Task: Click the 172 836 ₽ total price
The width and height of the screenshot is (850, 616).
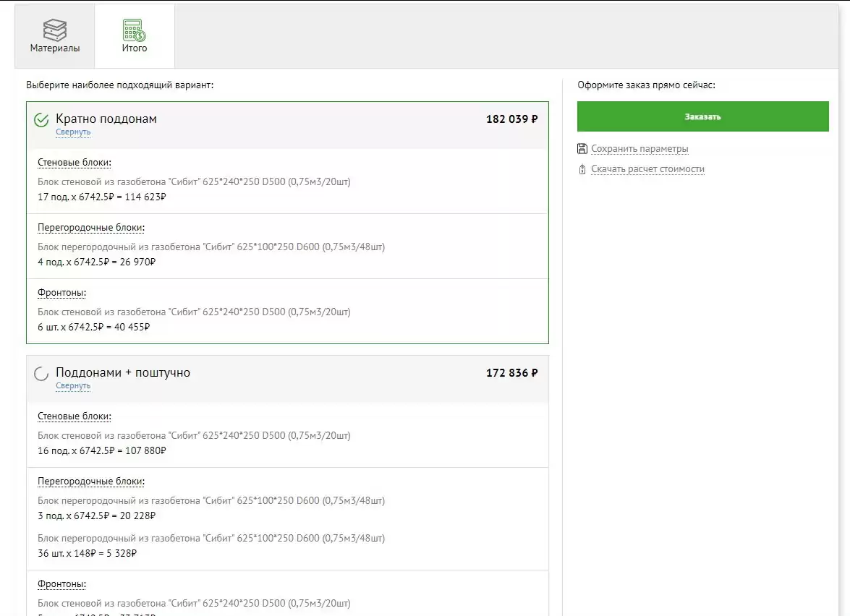Action: pos(511,373)
